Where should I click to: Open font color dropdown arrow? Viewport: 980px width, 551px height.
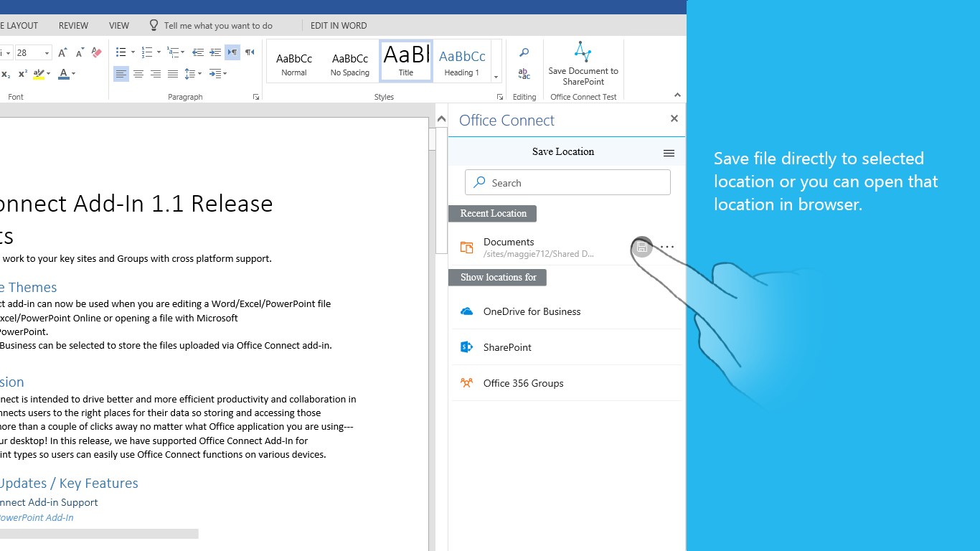click(73, 74)
